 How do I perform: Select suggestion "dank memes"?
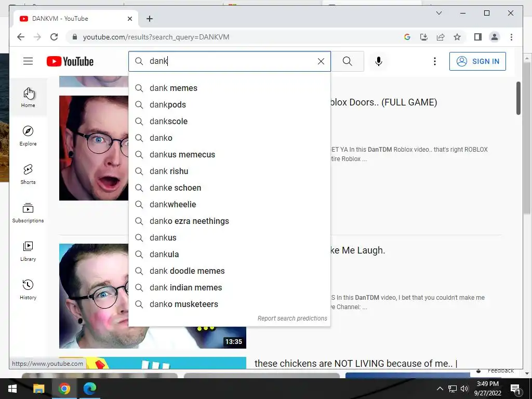(x=229, y=88)
